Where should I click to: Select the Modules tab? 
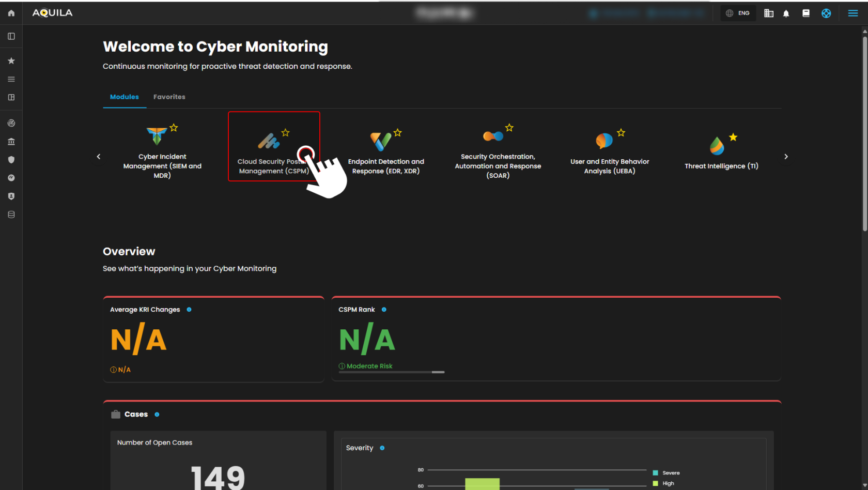pyautogui.click(x=124, y=97)
